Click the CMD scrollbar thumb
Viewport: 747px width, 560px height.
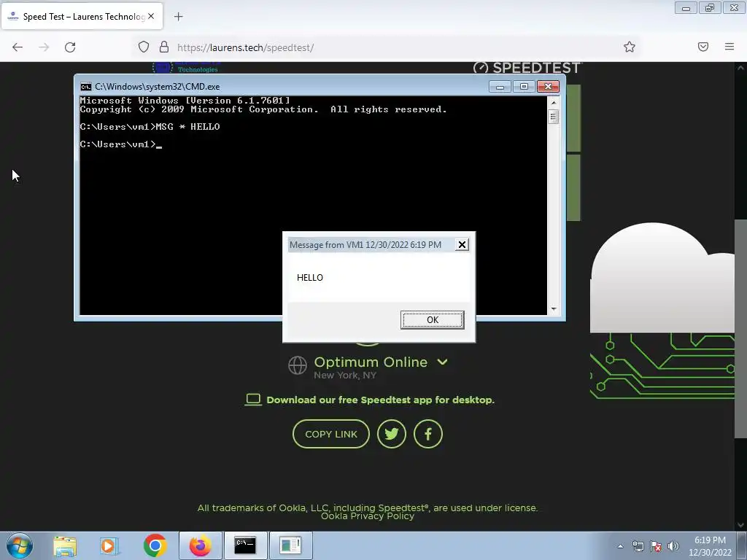click(x=553, y=117)
